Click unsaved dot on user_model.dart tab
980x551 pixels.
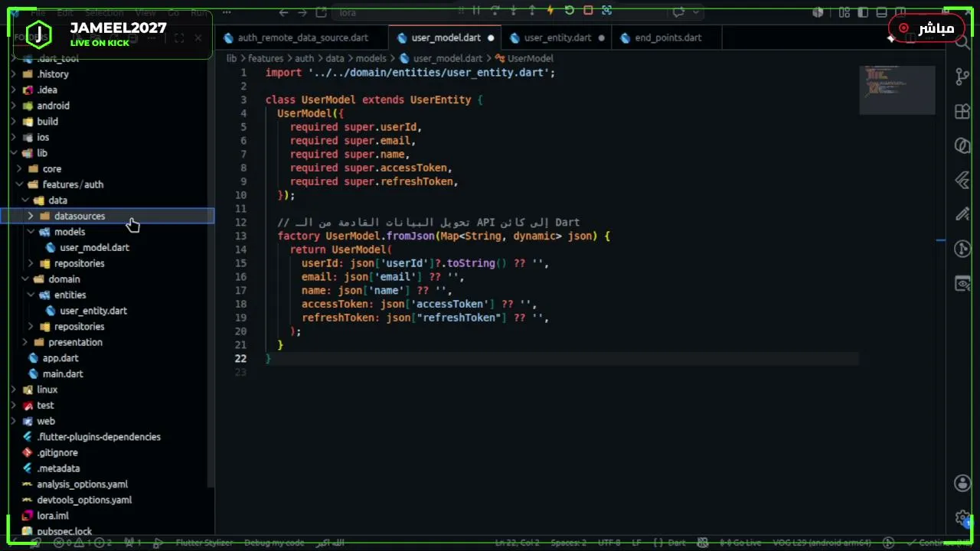click(x=491, y=37)
